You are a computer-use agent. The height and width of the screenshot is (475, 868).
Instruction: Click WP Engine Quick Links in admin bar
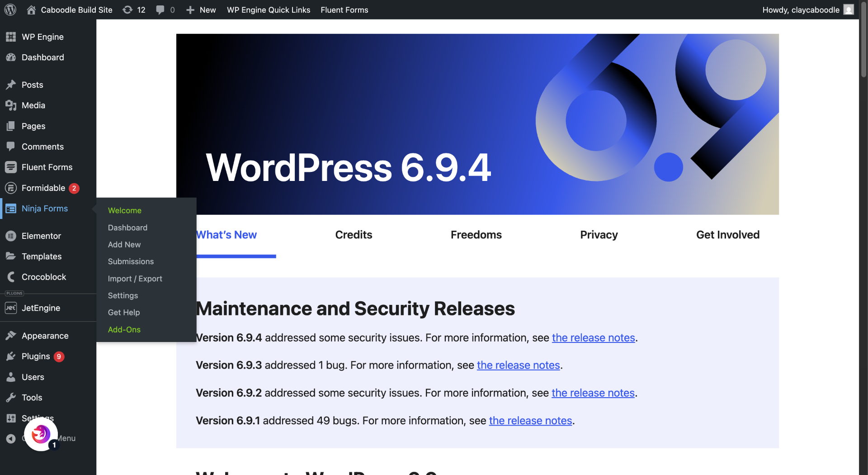[x=269, y=9]
